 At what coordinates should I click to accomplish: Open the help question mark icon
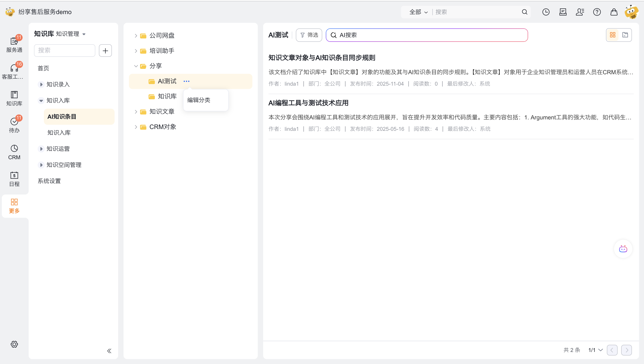pyautogui.click(x=597, y=12)
